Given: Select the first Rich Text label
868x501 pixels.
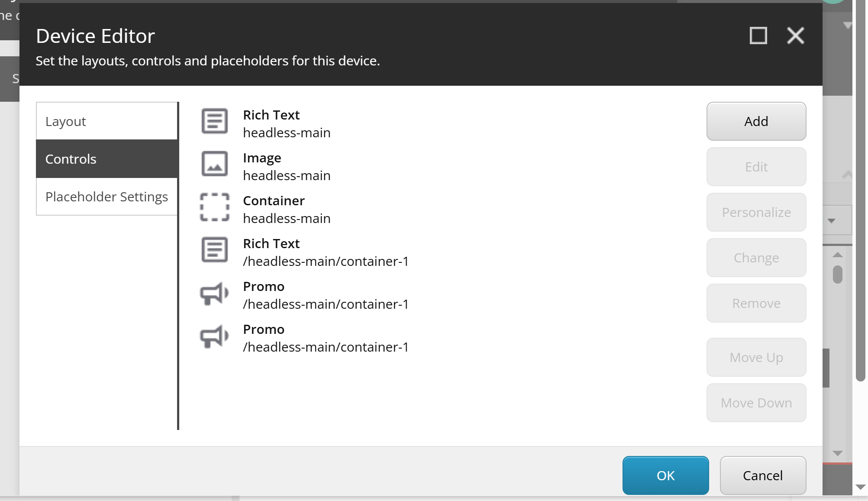Looking at the screenshot, I should click(271, 115).
